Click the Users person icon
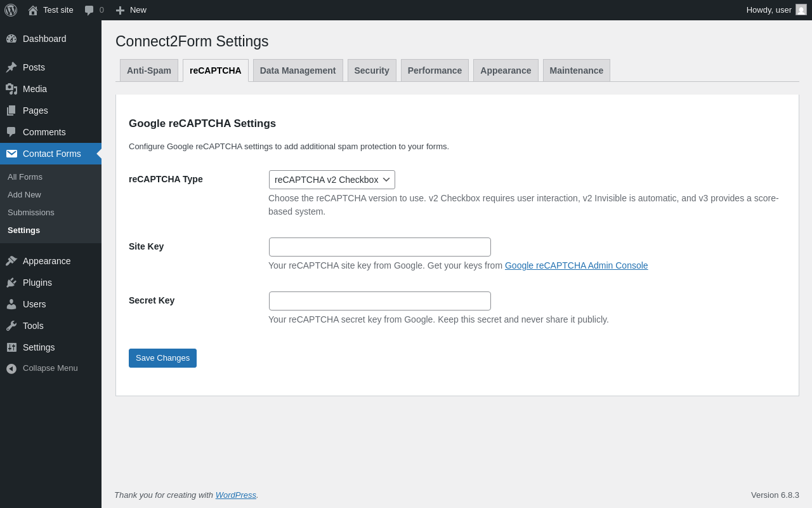Image resolution: width=812 pixels, height=508 pixels. (x=11, y=304)
